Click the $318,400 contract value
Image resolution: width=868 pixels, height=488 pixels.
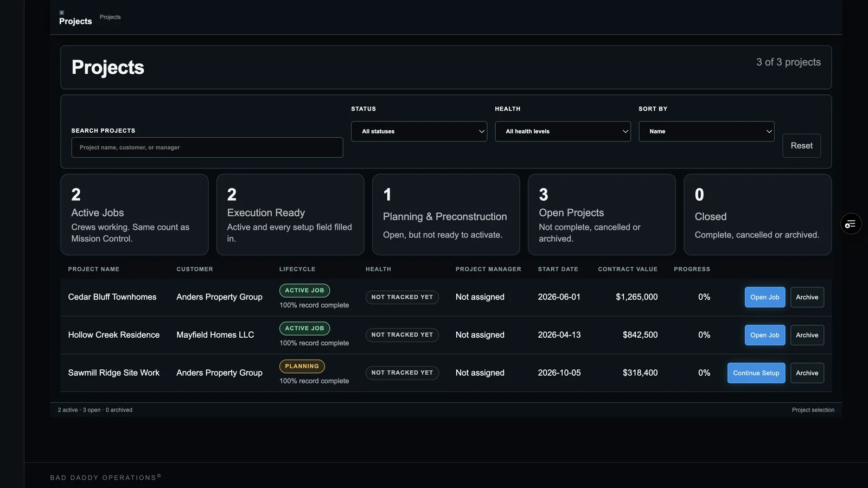coord(640,373)
